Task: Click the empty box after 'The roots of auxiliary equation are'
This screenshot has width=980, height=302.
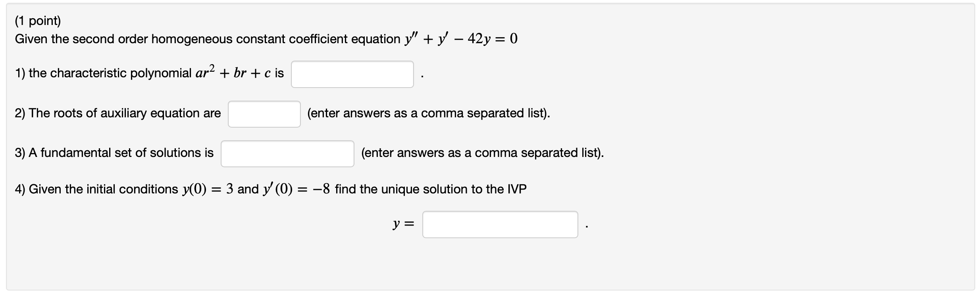Action: pos(264,114)
